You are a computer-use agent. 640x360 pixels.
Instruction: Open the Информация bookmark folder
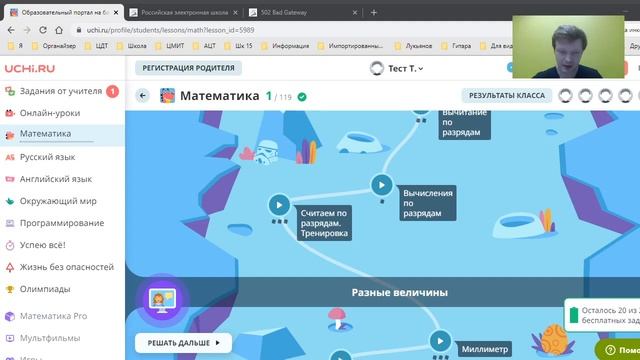tap(285, 46)
